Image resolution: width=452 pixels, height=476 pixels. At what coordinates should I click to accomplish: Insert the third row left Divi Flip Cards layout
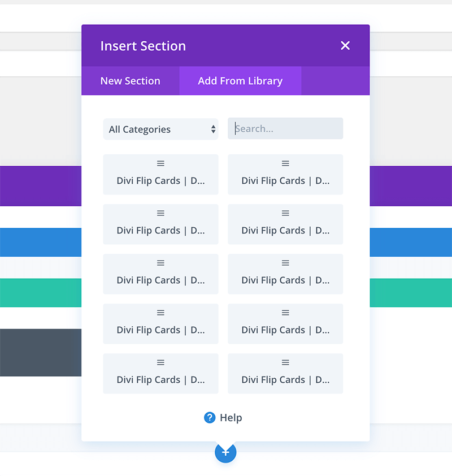[x=161, y=274]
